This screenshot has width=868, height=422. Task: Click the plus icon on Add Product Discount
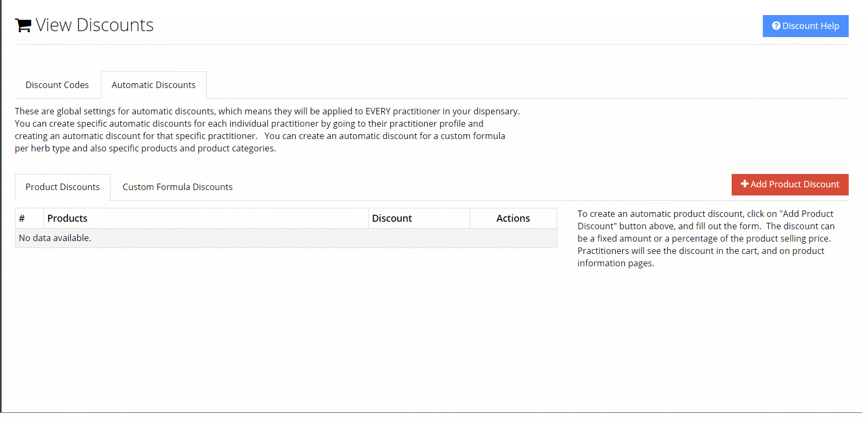pos(745,184)
